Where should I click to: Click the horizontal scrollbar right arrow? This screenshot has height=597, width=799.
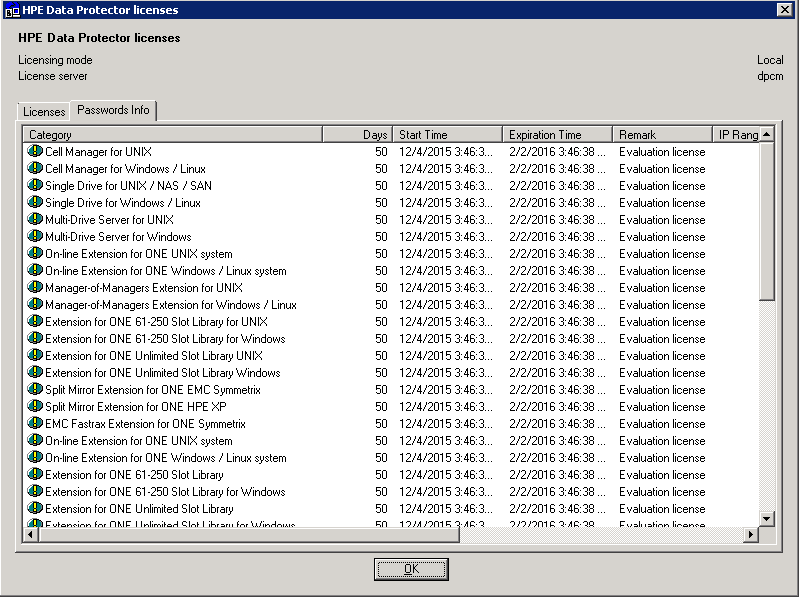click(x=750, y=534)
